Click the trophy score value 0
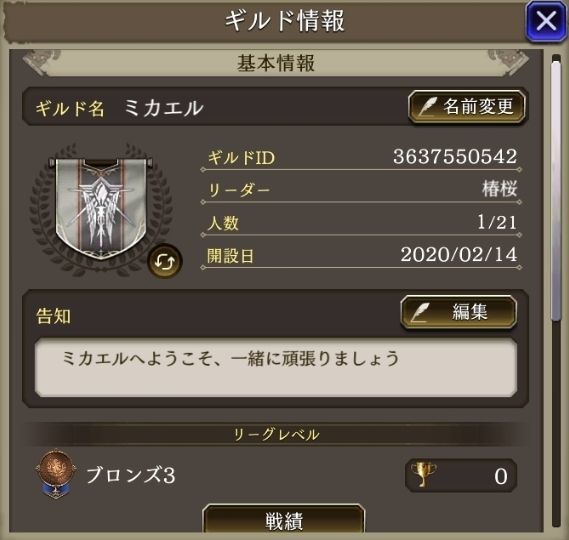Screen dimensions: 569x540 [501, 476]
